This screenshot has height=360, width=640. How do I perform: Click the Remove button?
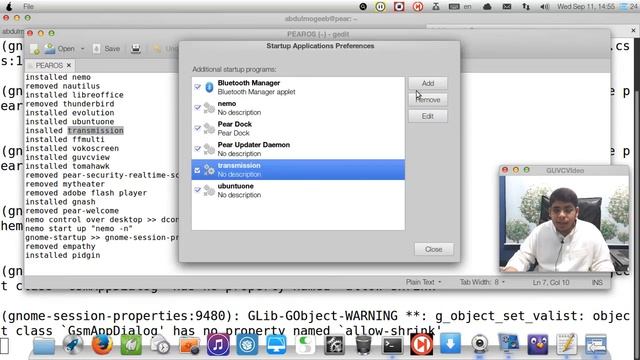[428, 100]
